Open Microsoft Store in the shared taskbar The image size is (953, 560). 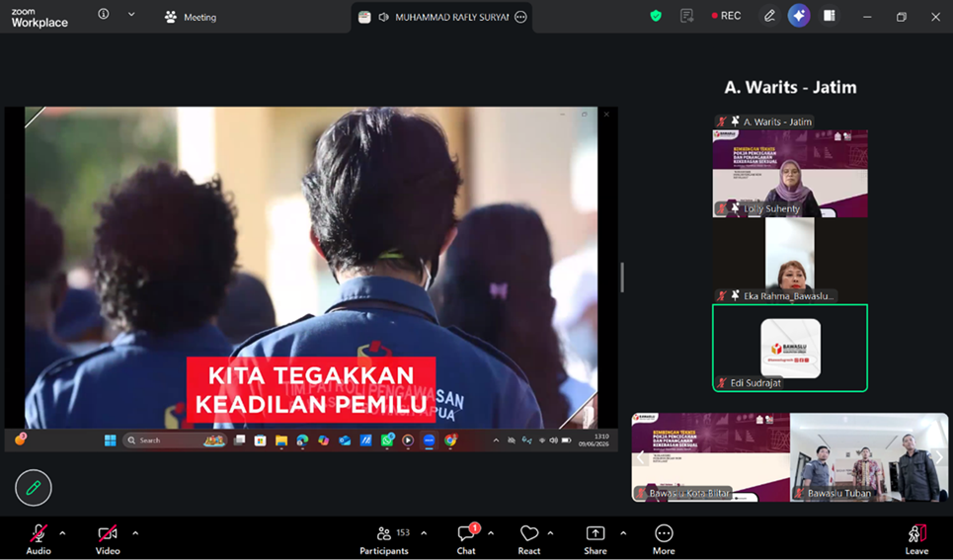260,440
